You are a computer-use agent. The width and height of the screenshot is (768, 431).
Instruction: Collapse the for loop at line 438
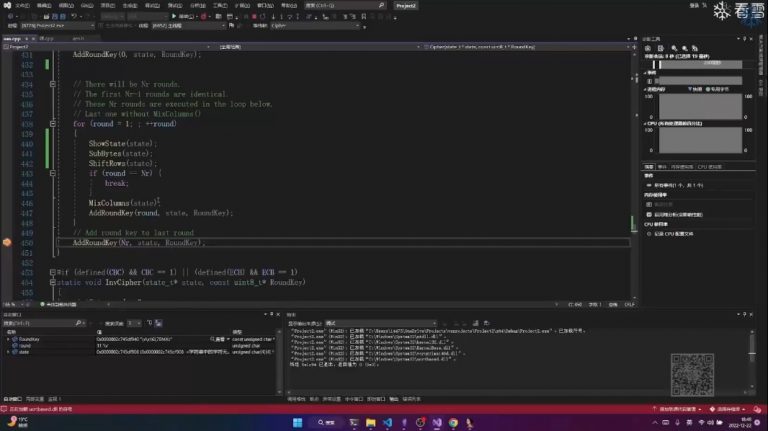[52, 124]
